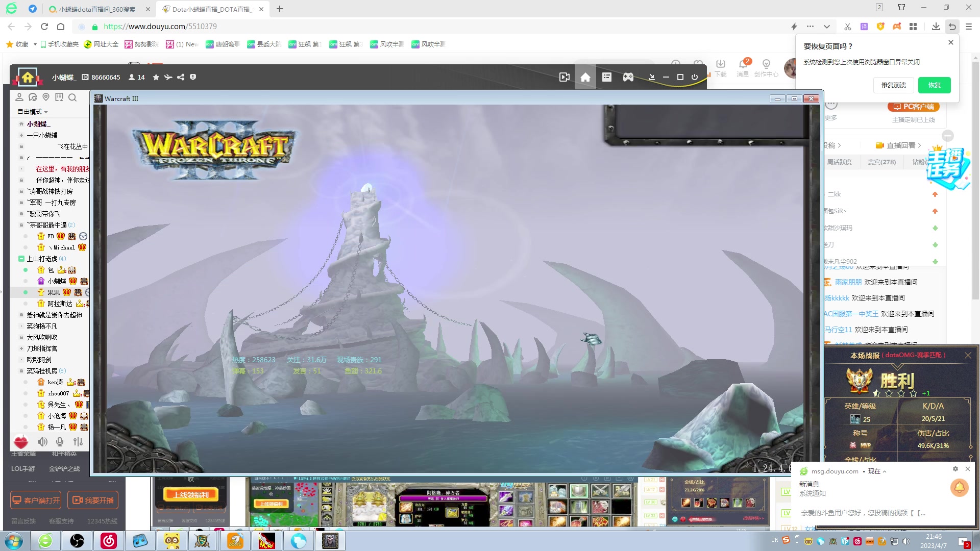
Task: Toggle the speaker mute icon in voice client
Action: coord(42,442)
